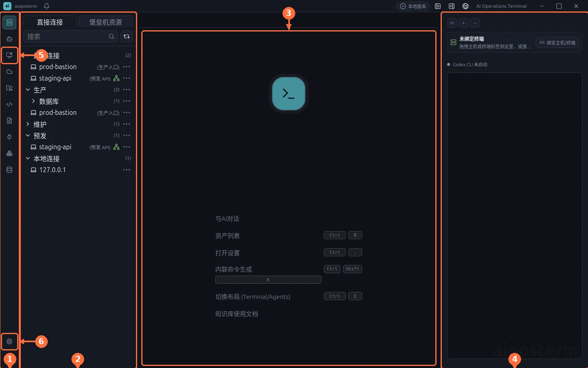
Task: Click the sync/refresh button beside search
Action: pyautogui.click(x=127, y=36)
